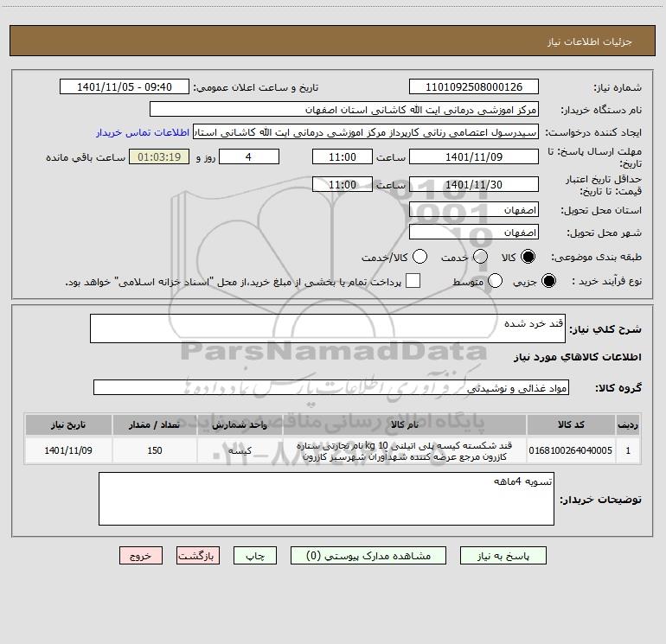
Task: Click the price validity time 11:00 field
Action: [x=343, y=184]
